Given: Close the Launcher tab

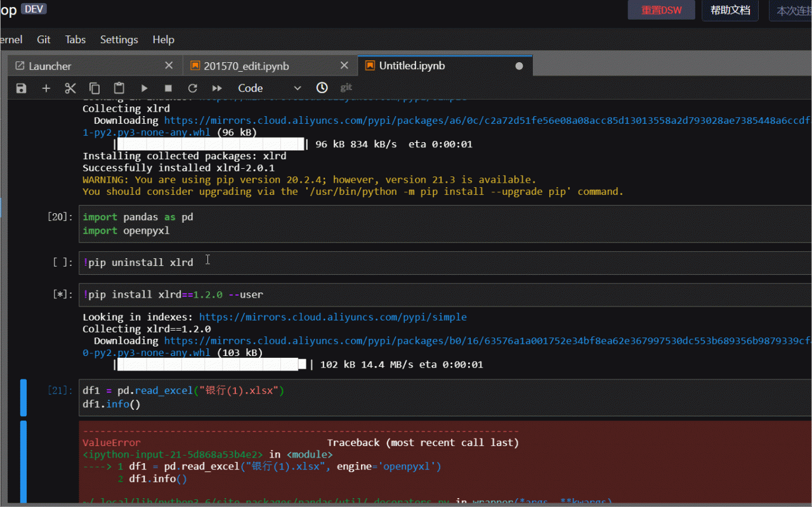Looking at the screenshot, I should 169,65.
